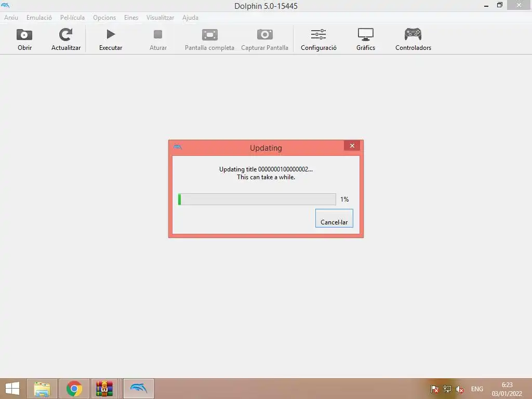Open the Controladors settings
The image size is (532, 399).
tap(413, 39)
